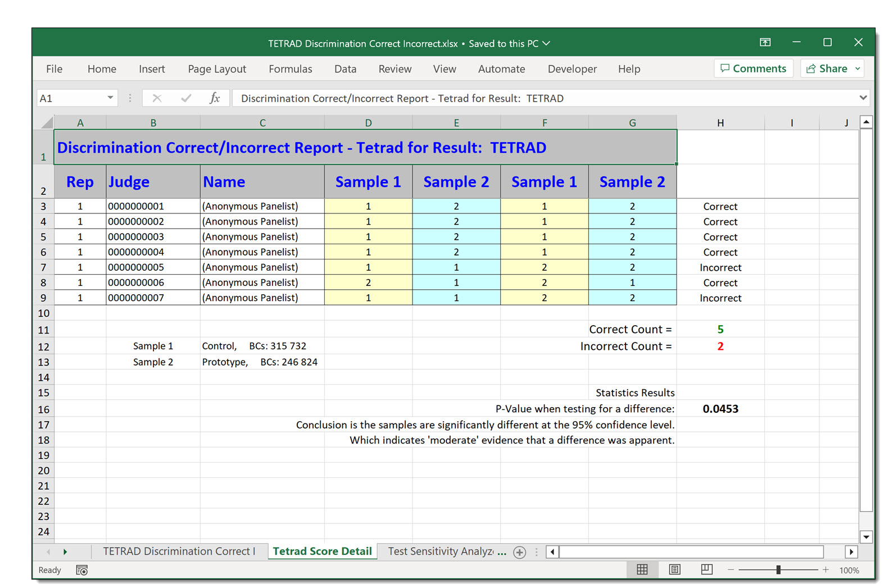Click the report title cell A1
The height and width of the screenshot is (588, 884).
tap(365, 147)
